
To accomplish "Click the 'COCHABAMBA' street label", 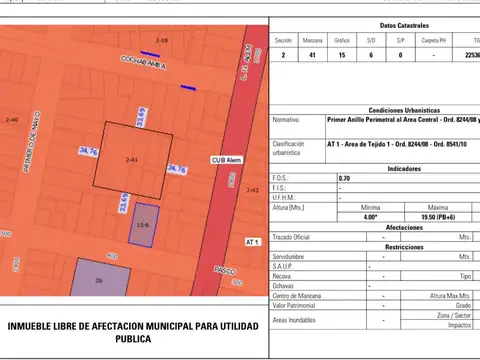I will 144,62.
